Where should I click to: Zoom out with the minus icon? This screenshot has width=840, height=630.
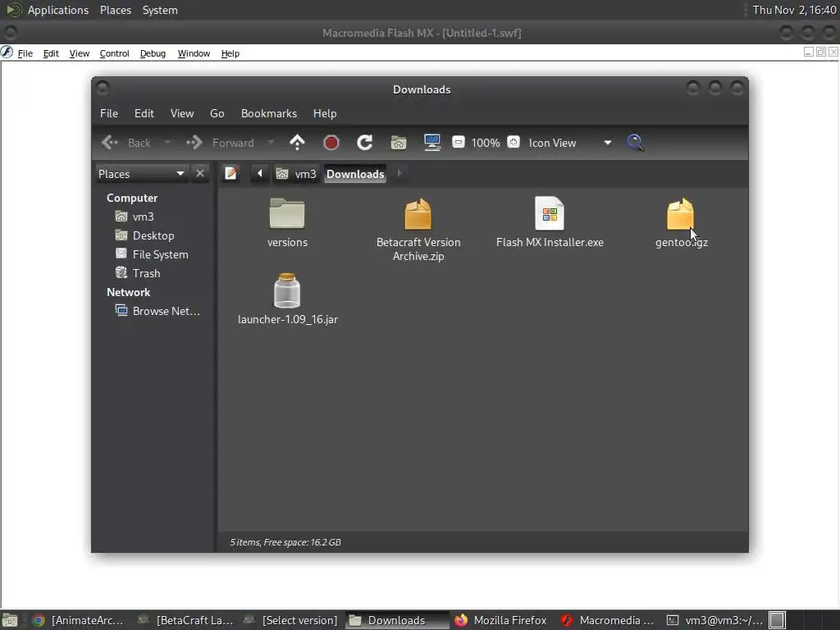(458, 142)
